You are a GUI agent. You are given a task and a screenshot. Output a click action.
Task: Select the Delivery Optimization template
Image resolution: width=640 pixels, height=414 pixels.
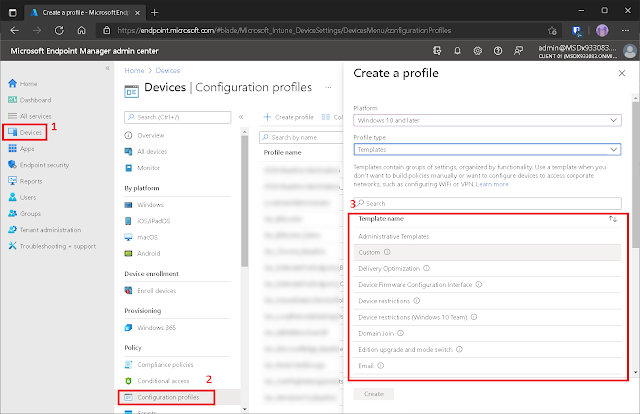[x=487, y=269]
